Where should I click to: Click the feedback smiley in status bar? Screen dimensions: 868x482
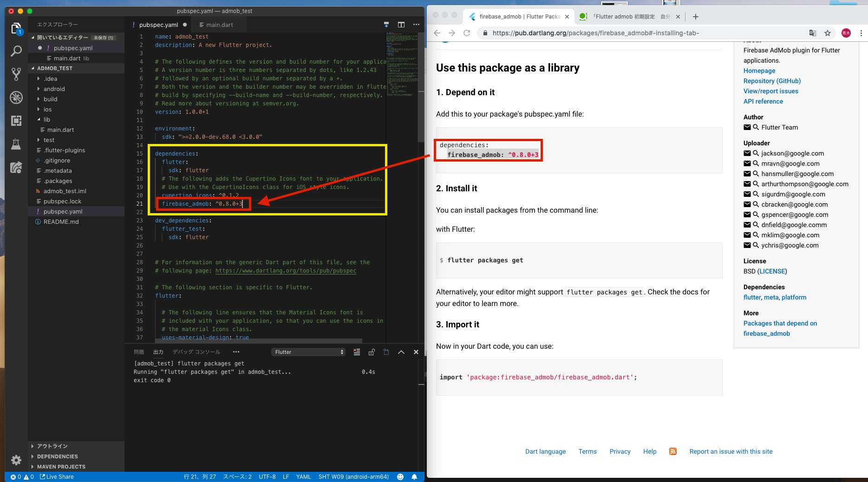[400, 477]
